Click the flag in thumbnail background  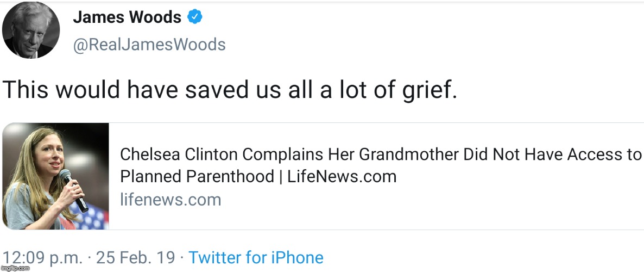96,215
